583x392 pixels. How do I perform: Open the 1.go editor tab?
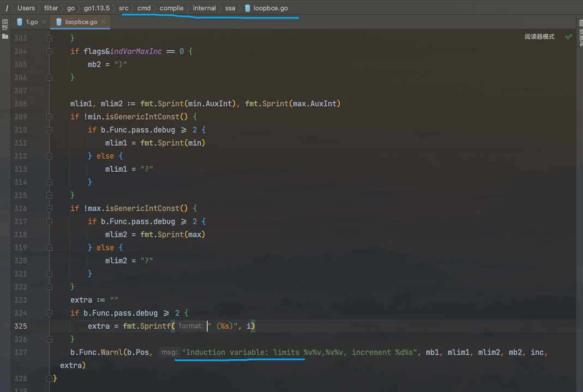click(31, 22)
